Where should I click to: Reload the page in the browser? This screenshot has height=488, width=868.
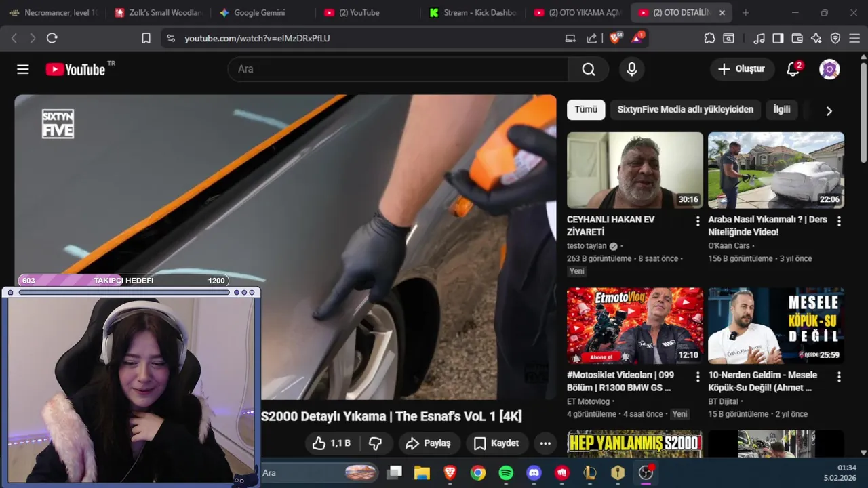[x=52, y=39]
